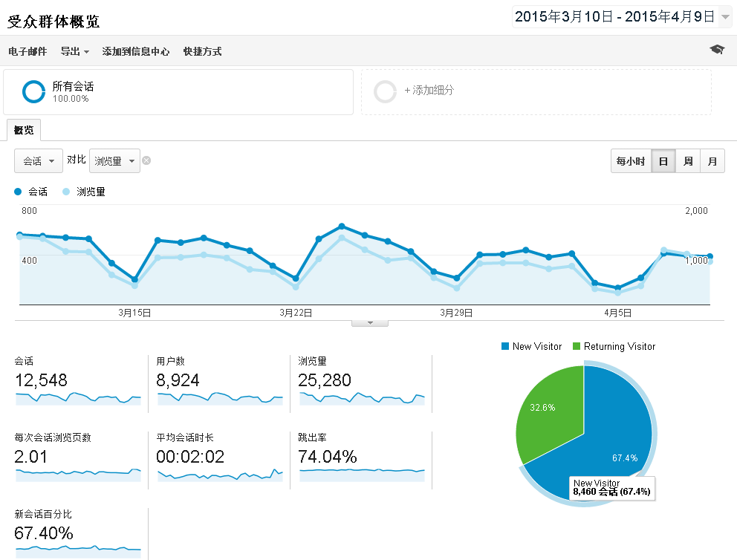This screenshot has width=737, height=560.
Task: Click the graduation cap tutorial icon
Action: (716, 51)
